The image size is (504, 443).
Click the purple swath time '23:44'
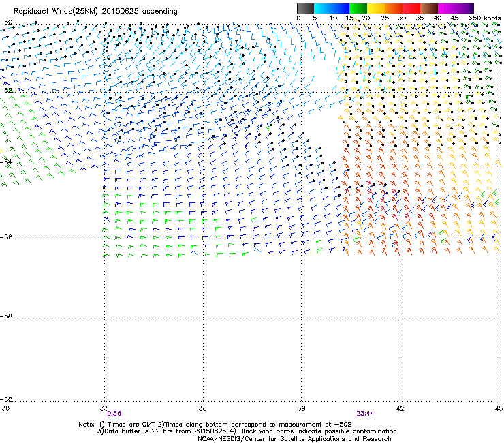tap(366, 414)
